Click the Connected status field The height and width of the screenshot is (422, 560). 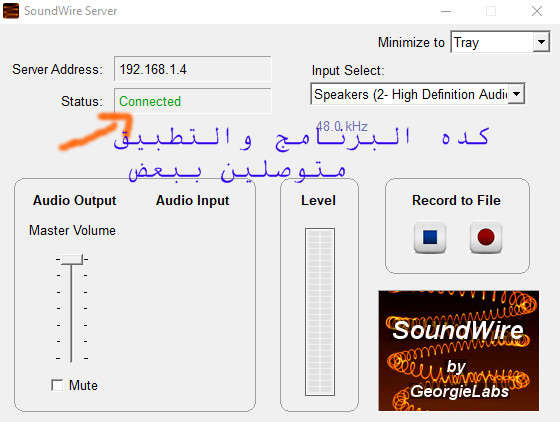(192, 101)
